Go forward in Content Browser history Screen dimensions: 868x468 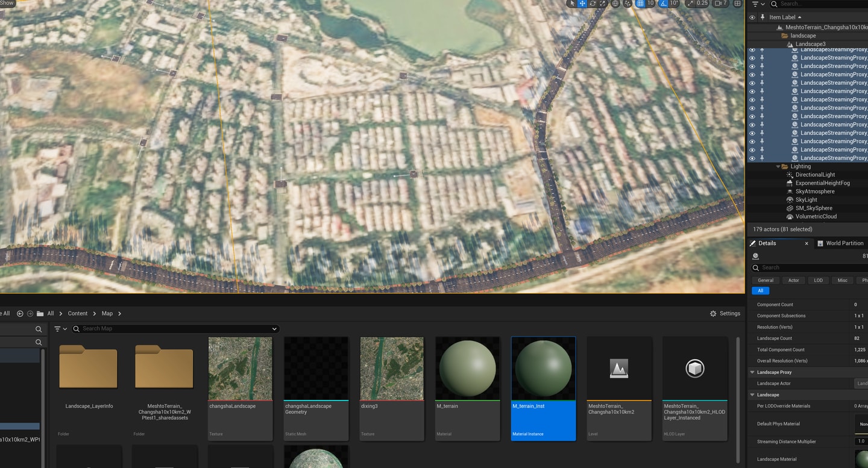pyautogui.click(x=30, y=313)
